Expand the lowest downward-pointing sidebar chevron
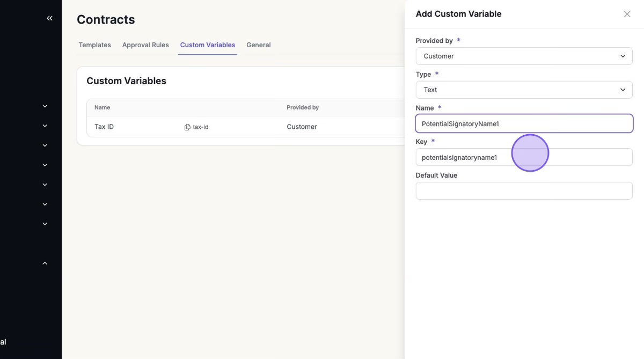Viewport: 644px width, 359px height. pos(45,224)
